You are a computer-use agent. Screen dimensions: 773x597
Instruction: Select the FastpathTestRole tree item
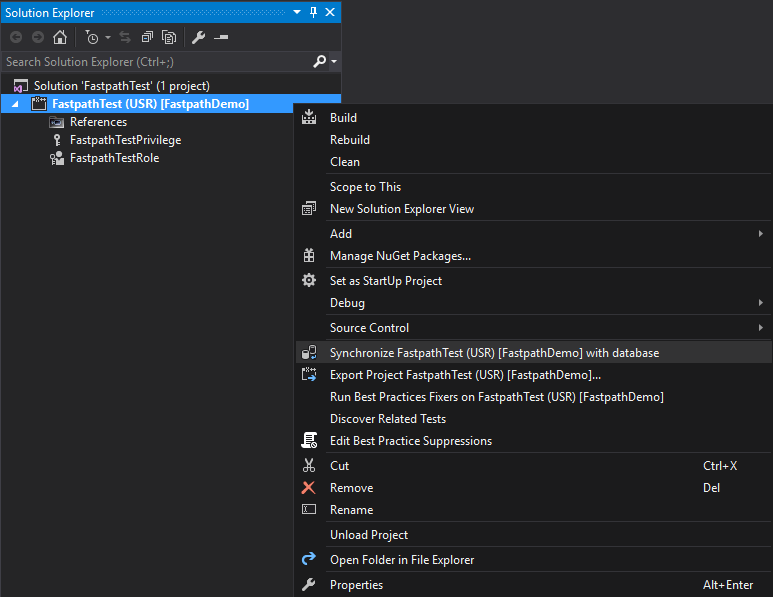(114, 158)
